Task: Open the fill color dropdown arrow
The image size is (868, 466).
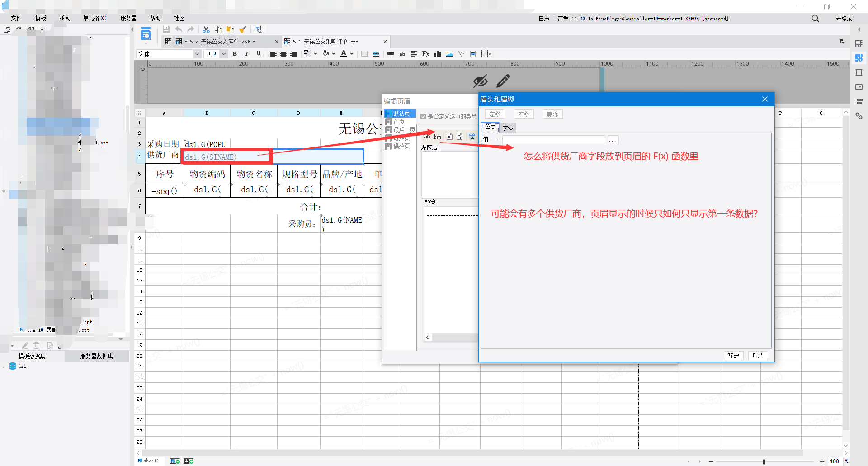Action: point(334,54)
